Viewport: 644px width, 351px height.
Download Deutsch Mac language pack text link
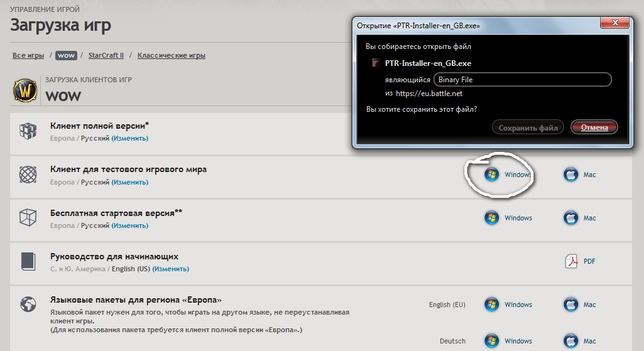point(590,341)
